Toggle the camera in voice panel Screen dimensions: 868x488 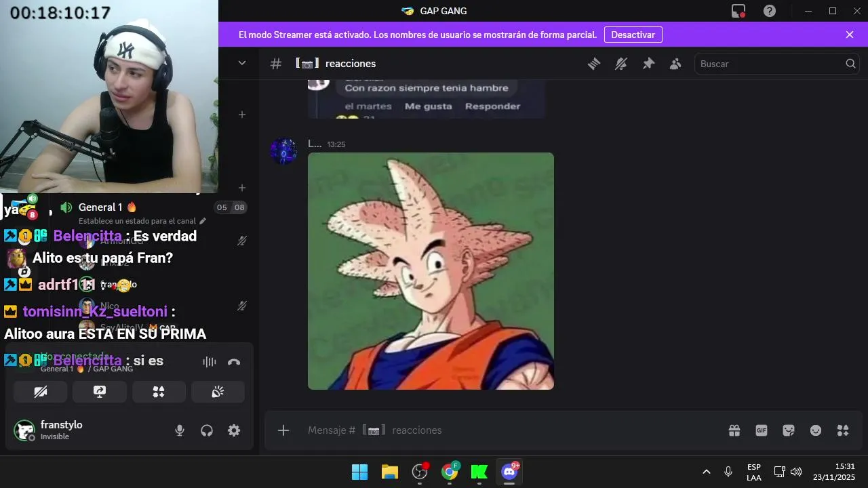pyautogui.click(x=41, y=392)
